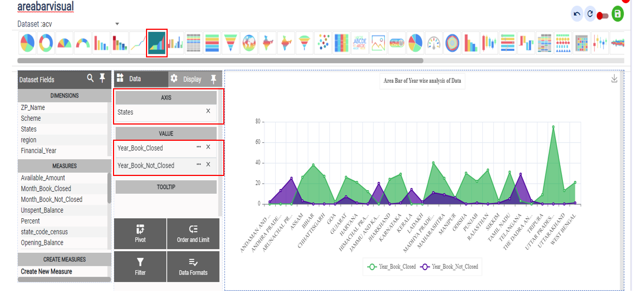Open the Filter button
The width and height of the screenshot is (644, 294).
tap(140, 266)
